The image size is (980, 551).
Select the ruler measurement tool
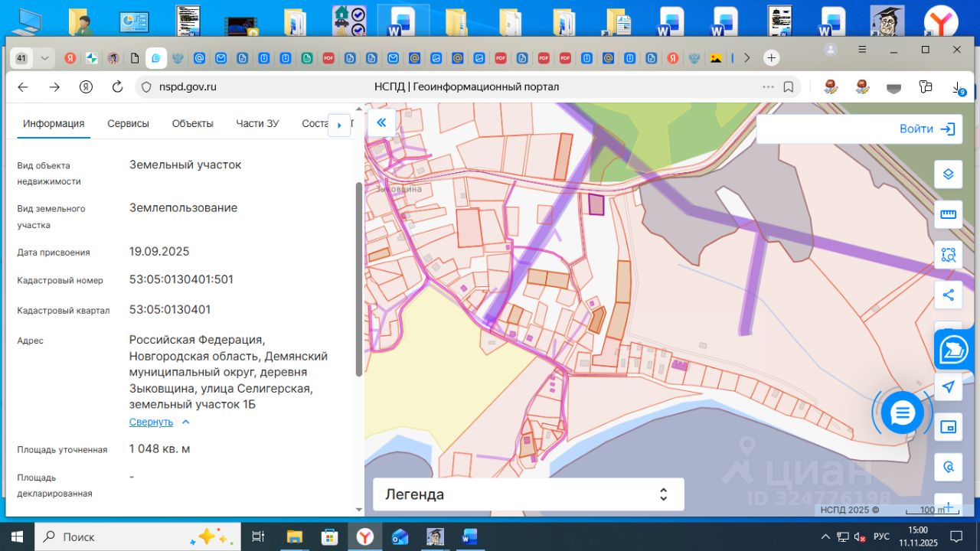[948, 214]
